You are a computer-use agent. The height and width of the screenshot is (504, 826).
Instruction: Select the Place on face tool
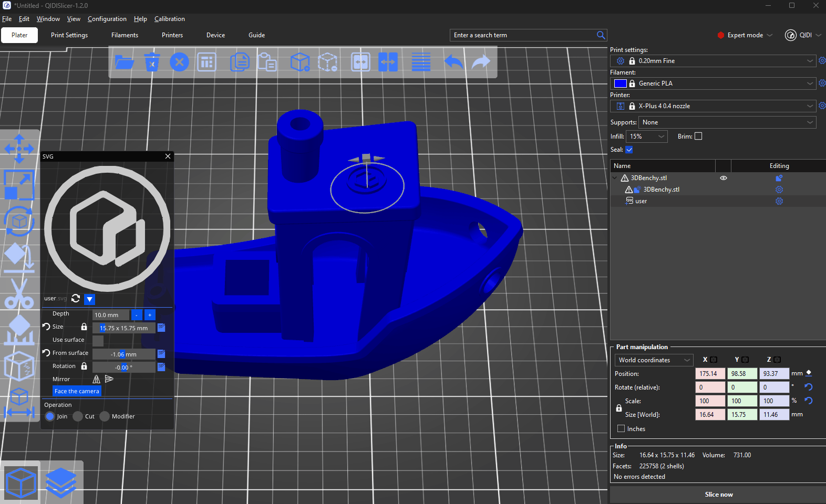pyautogui.click(x=19, y=257)
